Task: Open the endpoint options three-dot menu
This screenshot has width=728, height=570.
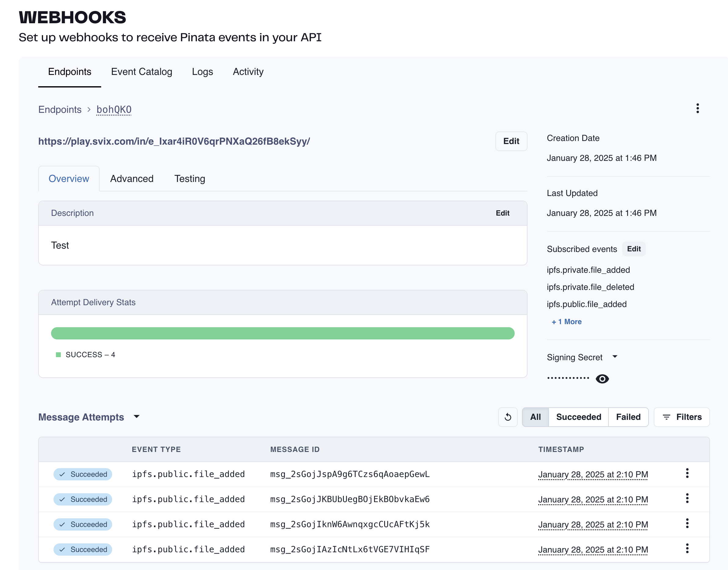Action: pyautogui.click(x=697, y=108)
